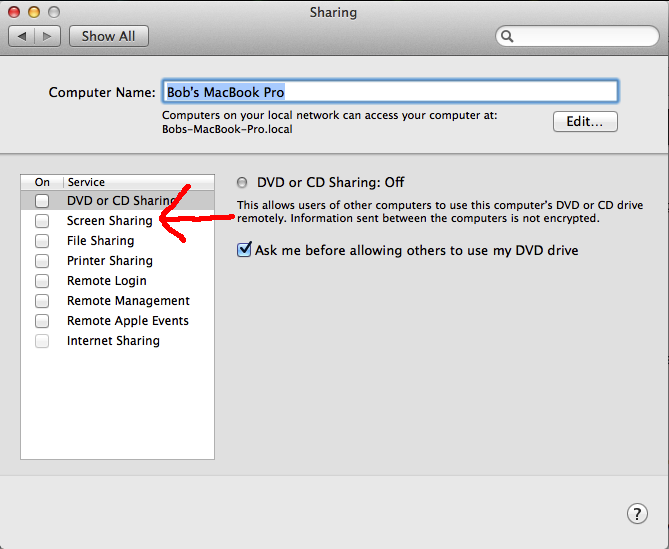Close the Sharing window with the red button

(x=14, y=12)
